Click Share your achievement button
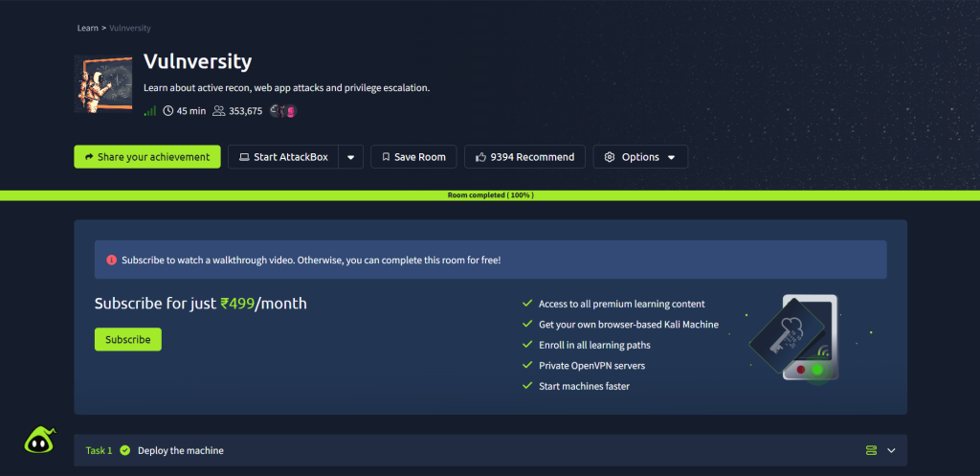The height and width of the screenshot is (476, 980). (x=146, y=157)
